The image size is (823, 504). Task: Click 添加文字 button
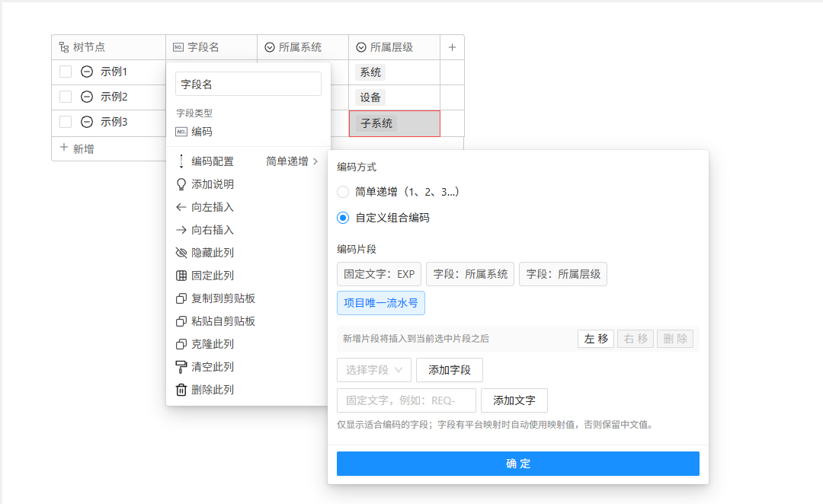pyautogui.click(x=514, y=400)
